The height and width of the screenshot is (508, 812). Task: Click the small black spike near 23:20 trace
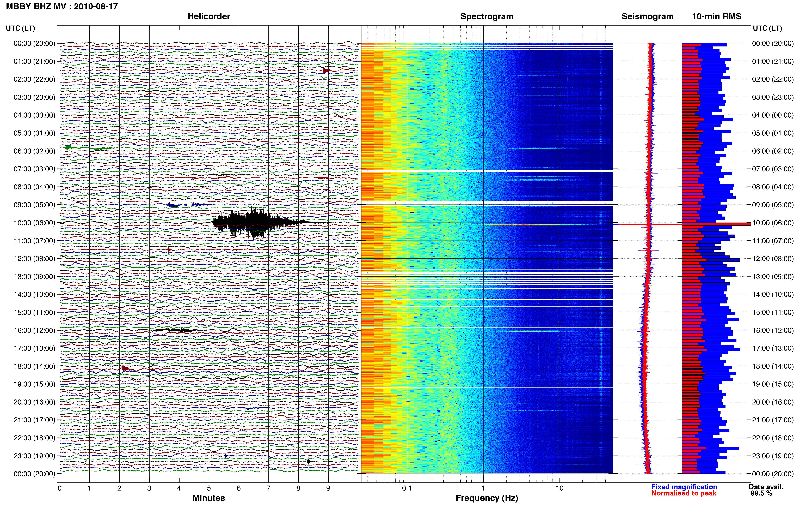tap(309, 462)
